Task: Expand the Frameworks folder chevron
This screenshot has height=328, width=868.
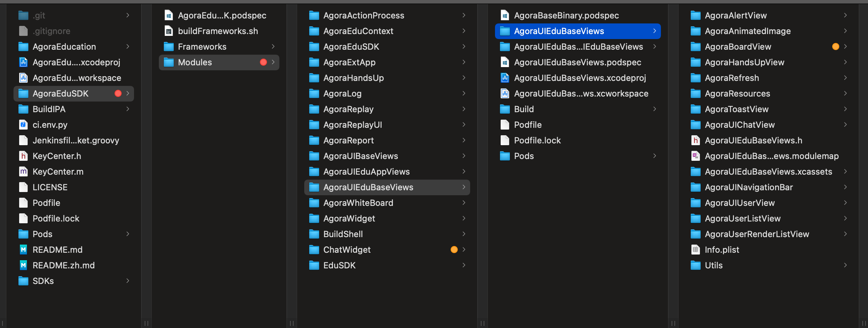Action: 273,47
